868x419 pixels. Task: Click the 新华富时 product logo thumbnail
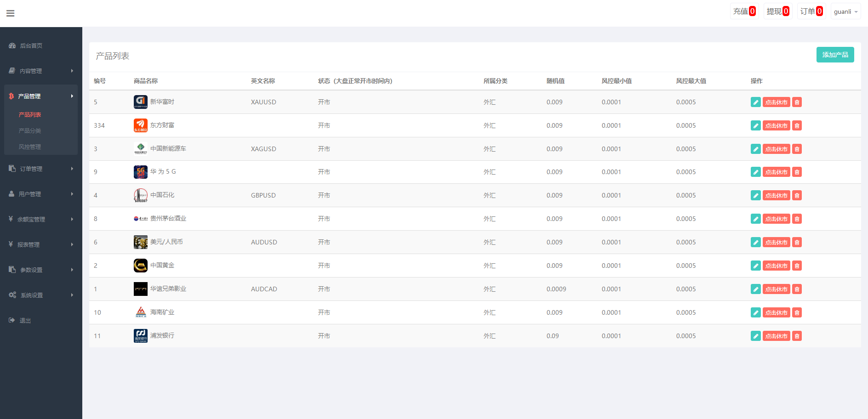click(x=141, y=102)
